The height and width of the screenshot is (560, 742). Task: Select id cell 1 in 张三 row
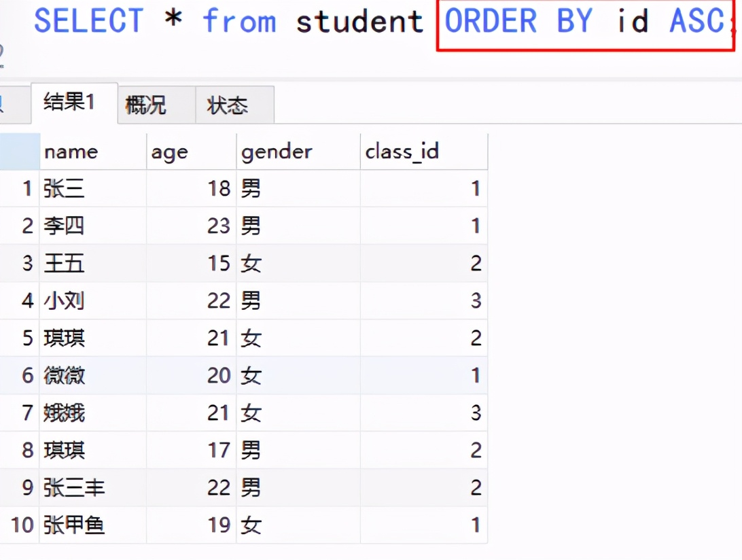[20, 188]
